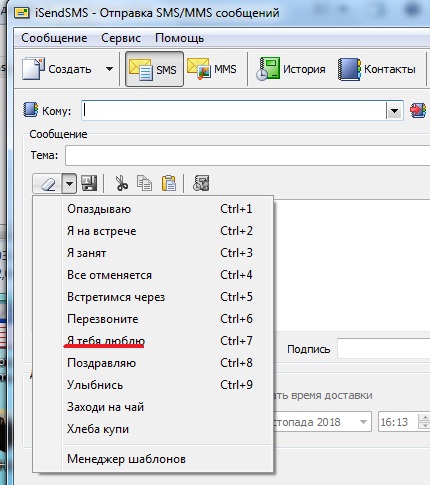Open the Сервис menu

(121, 38)
